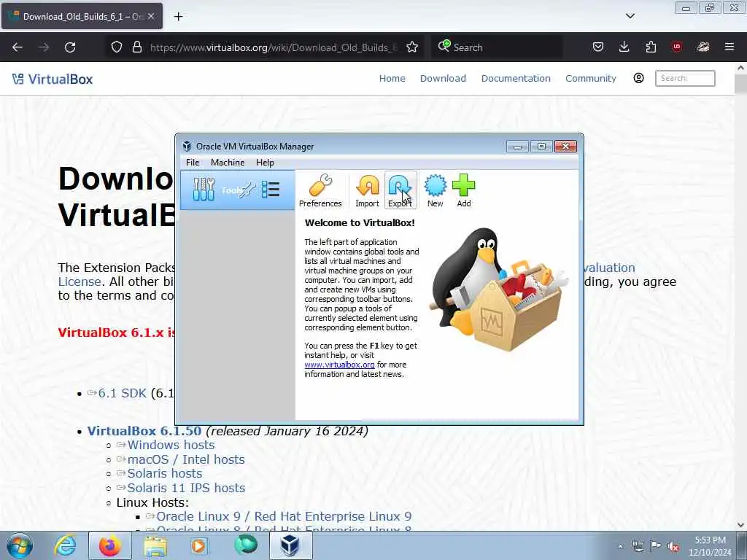Launch Internet Explorer from taskbar

click(65, 545)
